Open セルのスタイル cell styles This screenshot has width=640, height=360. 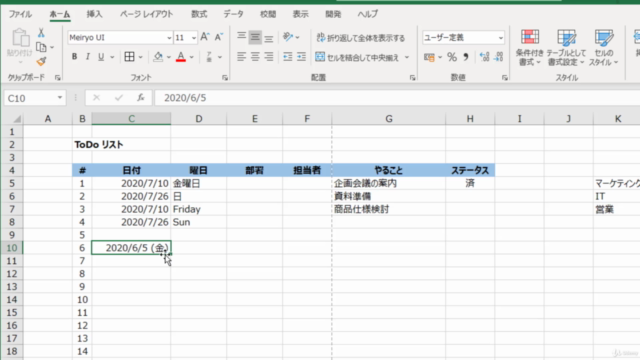[x=604, y=47]
